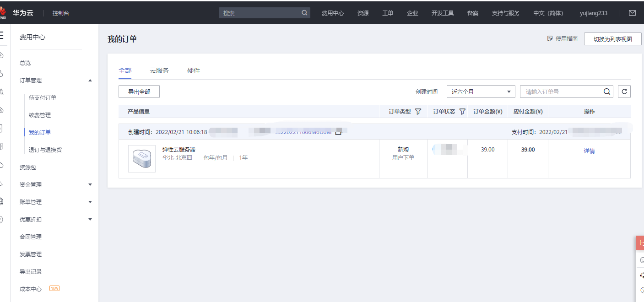Open the yujiang233 account menu
The image size is (644, 302).
click(x=594, y=13)
